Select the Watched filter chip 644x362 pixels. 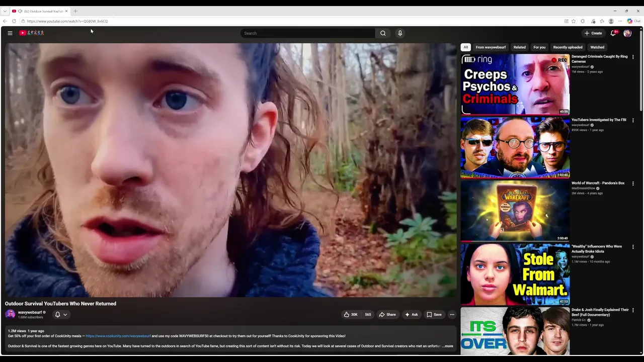coord(597,47)
